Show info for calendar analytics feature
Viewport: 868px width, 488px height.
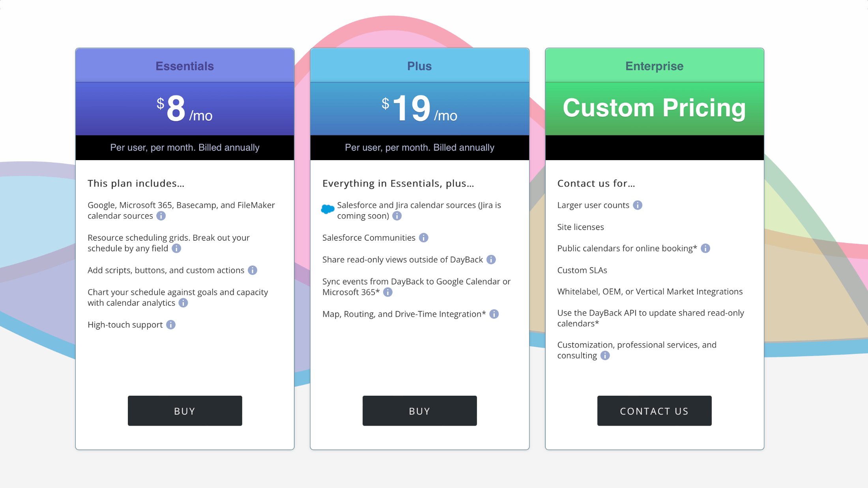click(x=183, y=303)
